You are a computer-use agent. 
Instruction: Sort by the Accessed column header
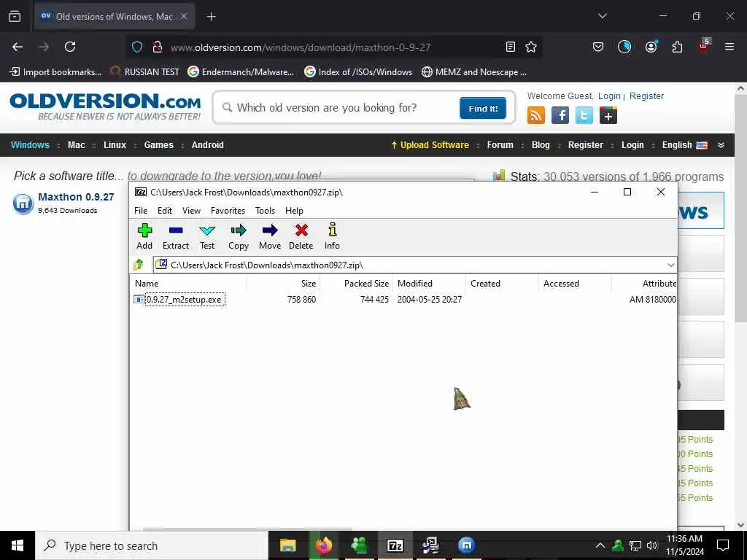[575, 284]
